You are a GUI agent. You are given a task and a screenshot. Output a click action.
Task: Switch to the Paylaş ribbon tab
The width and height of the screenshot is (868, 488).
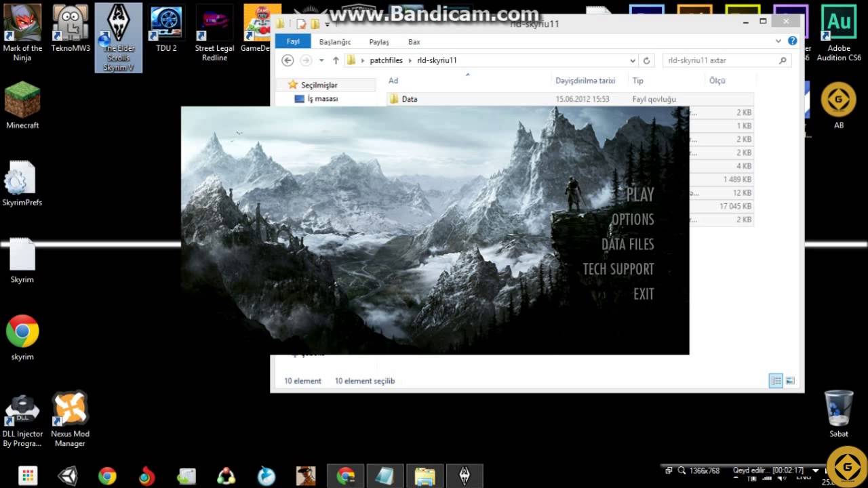(379, 42)
